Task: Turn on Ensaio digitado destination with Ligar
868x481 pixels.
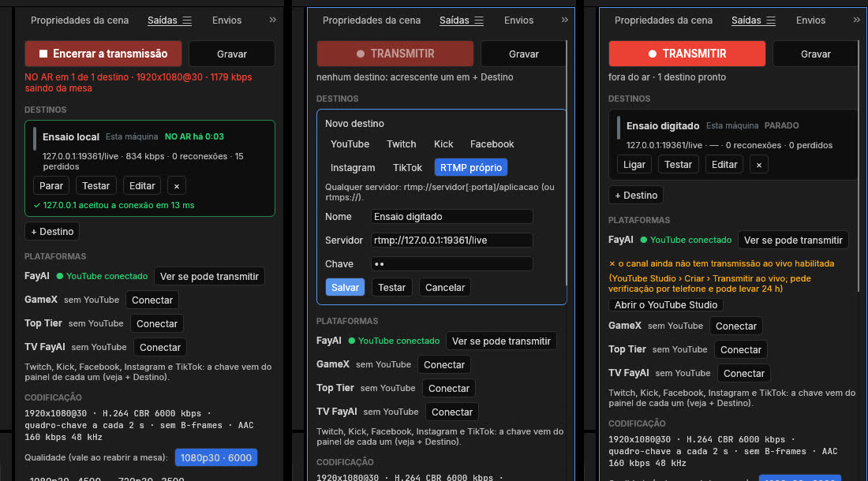Action: [x=634, y=165]
